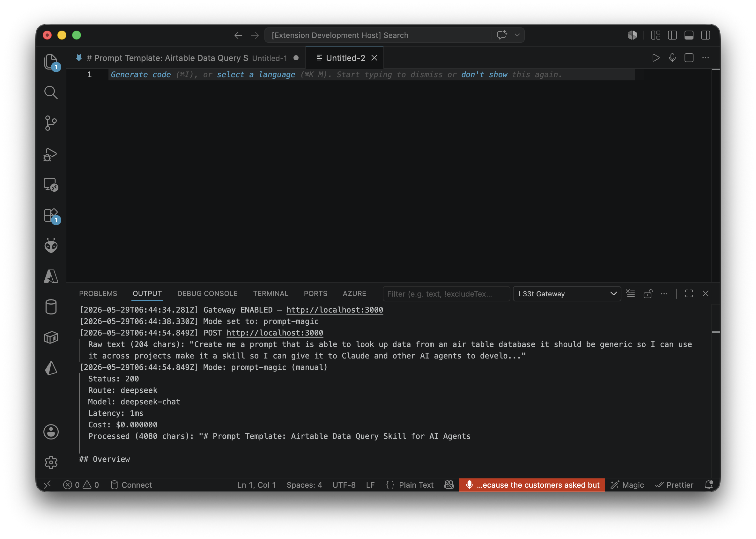Open Remote Explorer view
This screenshot has height=539, width=756.
click(x=51, y=185)
